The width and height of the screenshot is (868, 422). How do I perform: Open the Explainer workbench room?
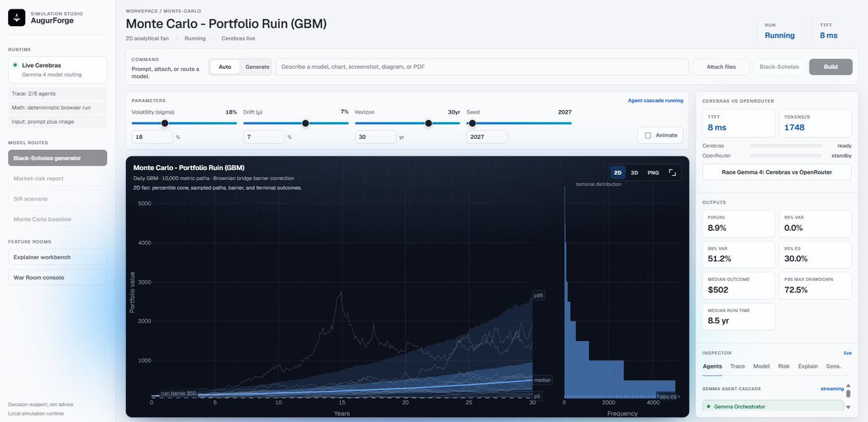point(58,257)
